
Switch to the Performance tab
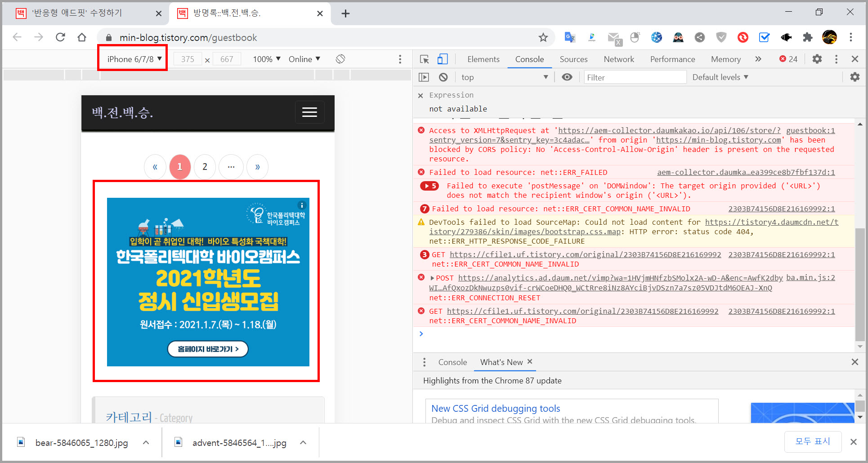[x=672, y=59]
